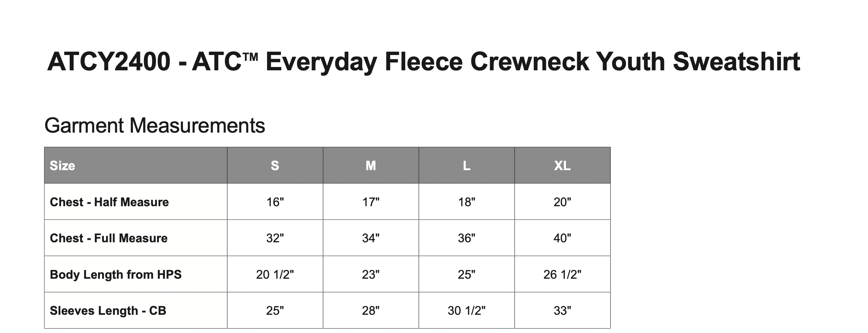Select the L size column header

tap(466, 166)
